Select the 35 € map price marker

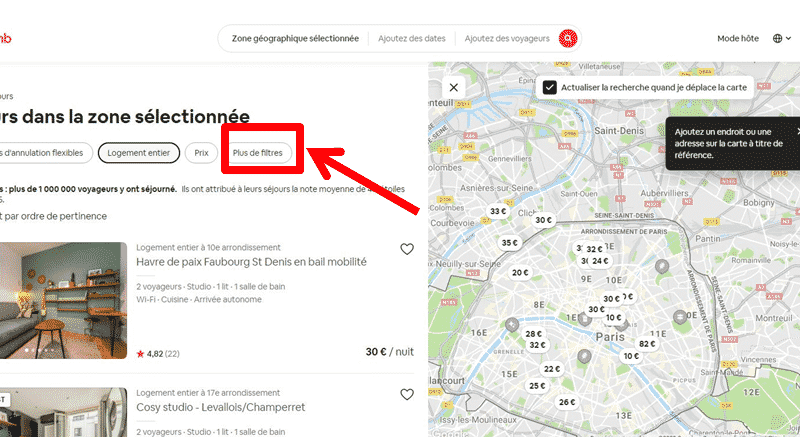coord(509,243)
